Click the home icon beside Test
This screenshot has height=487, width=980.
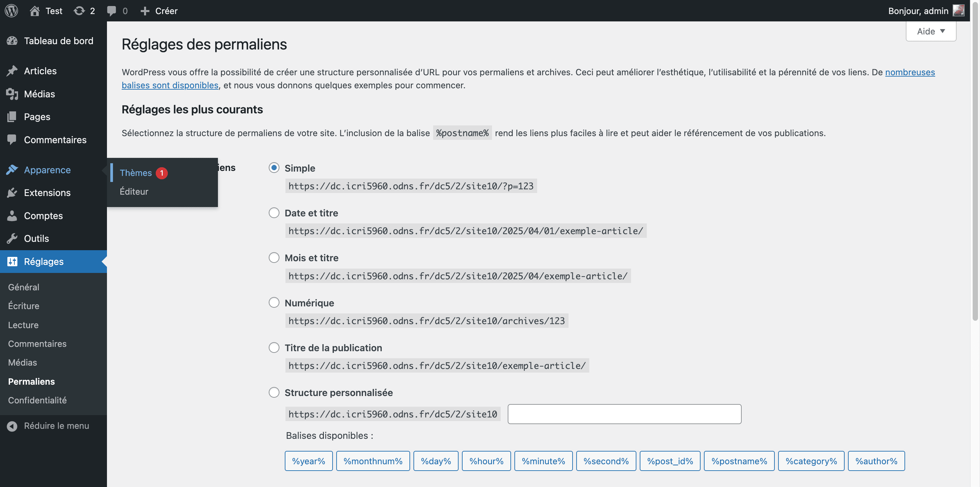[35, 11]
